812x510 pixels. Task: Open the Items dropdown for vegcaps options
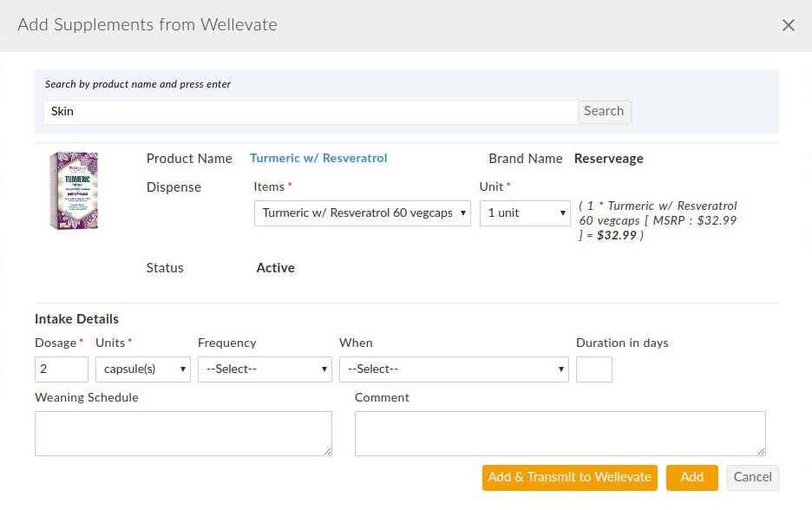pos(362,212)
